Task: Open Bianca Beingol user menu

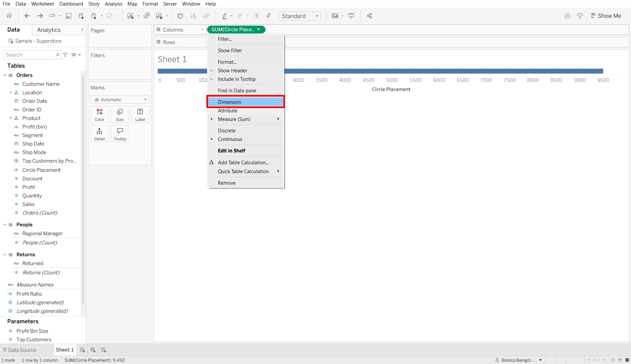Action: (519, 360)
